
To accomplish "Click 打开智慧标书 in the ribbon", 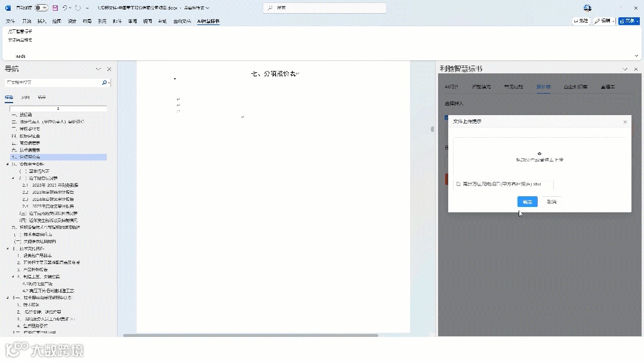I will click(20, 31).
